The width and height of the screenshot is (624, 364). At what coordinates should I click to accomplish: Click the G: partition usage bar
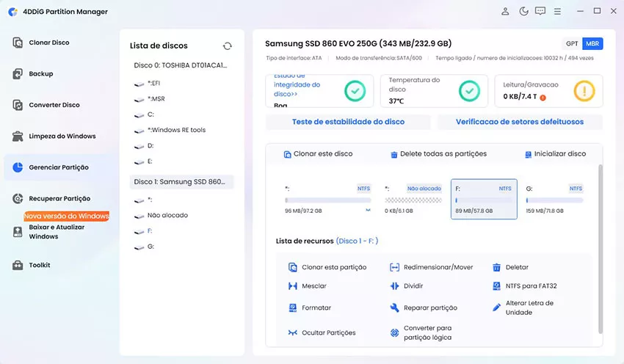pyautogui.click(x=555, y=200)
